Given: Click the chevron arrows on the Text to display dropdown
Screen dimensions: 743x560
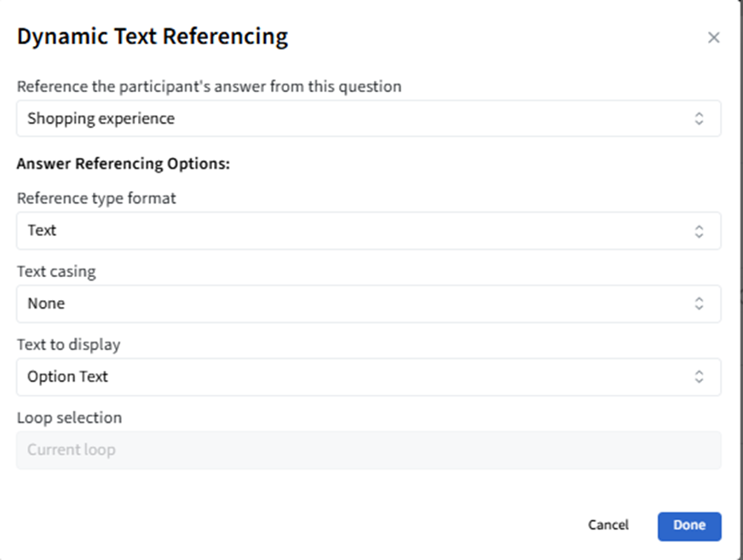Looking at the screenshot, I should point(699,377).
